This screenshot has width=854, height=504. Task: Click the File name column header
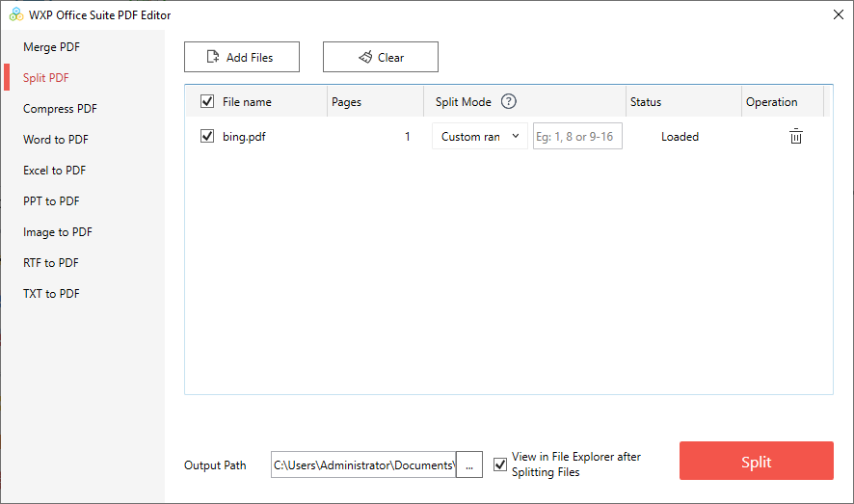click(247, 102)
